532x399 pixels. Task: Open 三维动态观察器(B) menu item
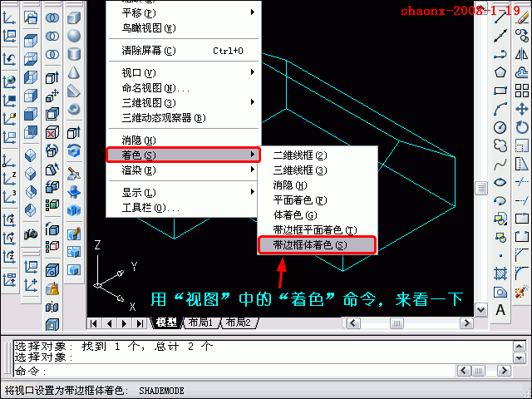click(183, 118)
